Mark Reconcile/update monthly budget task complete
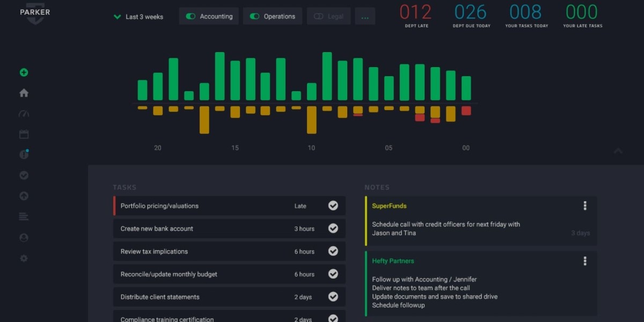This screenshot has width=644, height=322. [x=333, y=274]
